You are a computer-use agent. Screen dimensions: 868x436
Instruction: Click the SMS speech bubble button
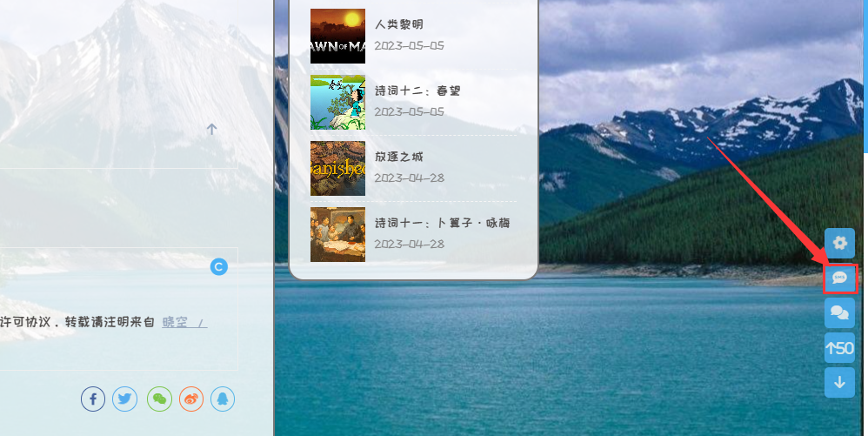point(839,278)
